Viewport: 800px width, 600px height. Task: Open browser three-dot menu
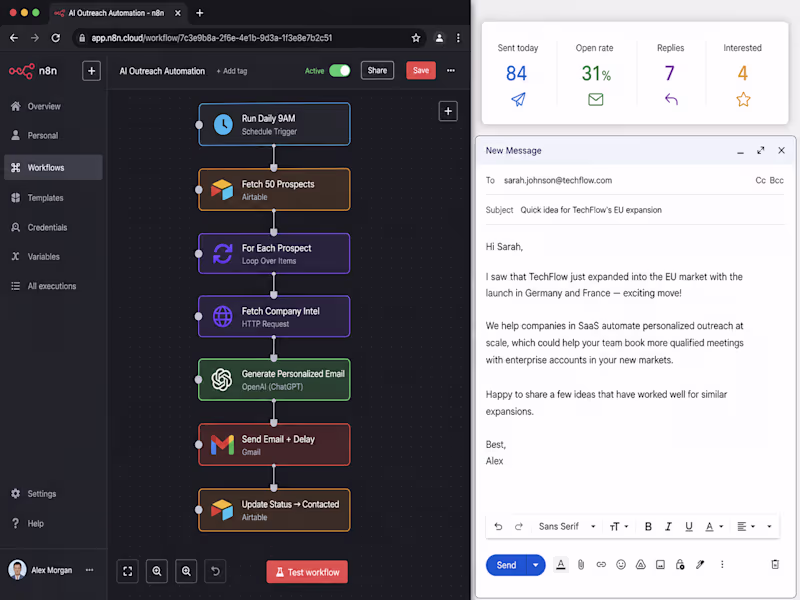[x=458, y=38]
